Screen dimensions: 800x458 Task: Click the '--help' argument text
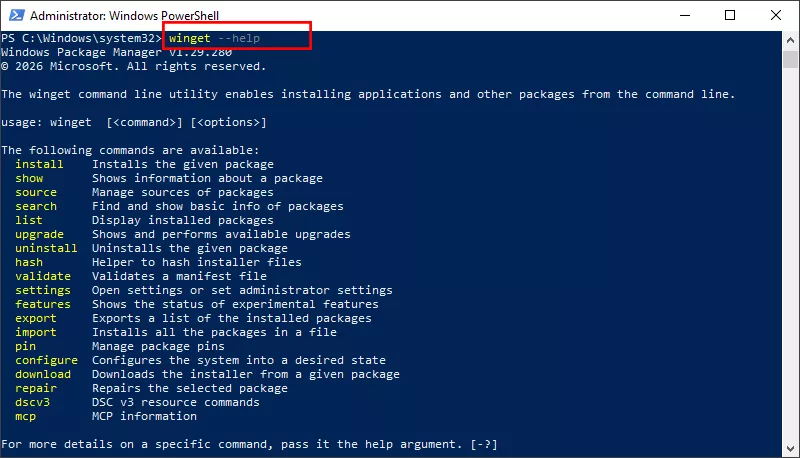[239, 38]
